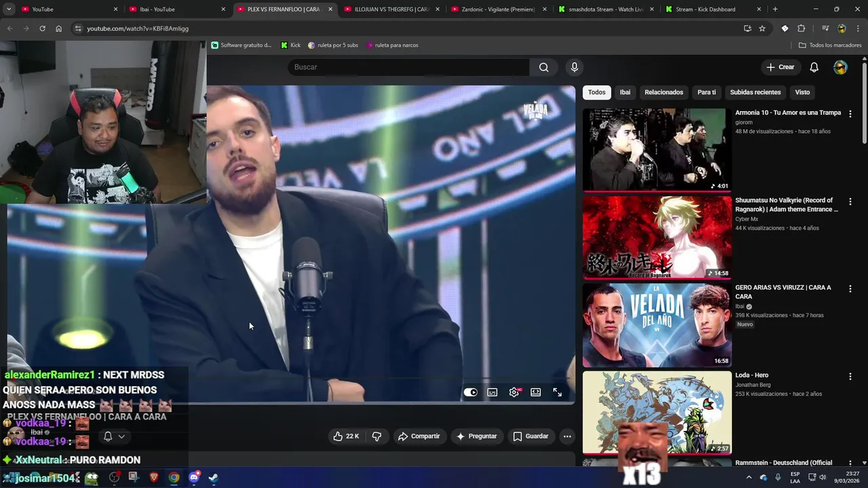
Task: Select the Ibai filter chip
Action: 625,92
